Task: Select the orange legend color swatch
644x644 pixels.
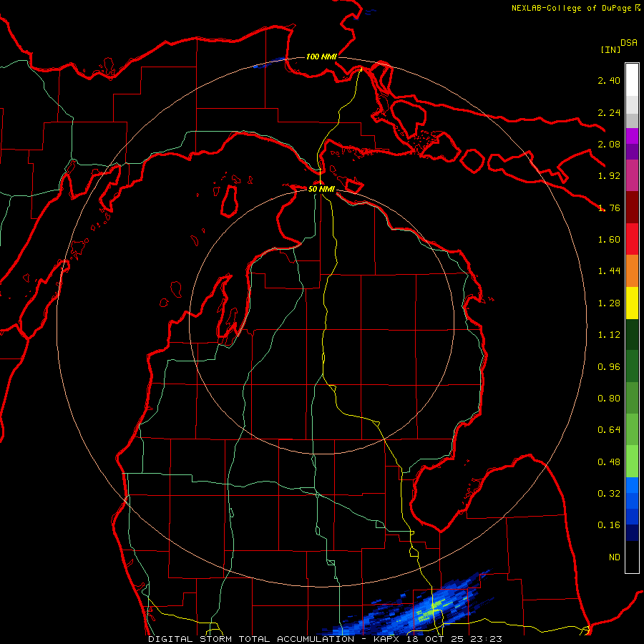Action: 632,271
